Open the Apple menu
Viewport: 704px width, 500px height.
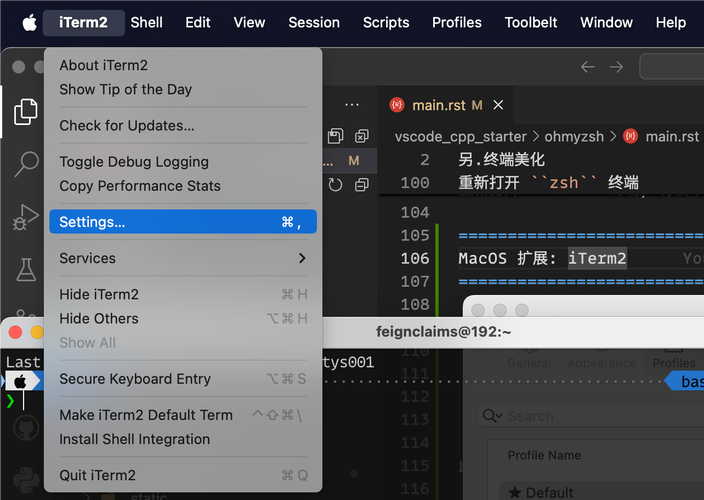(30, 22)
